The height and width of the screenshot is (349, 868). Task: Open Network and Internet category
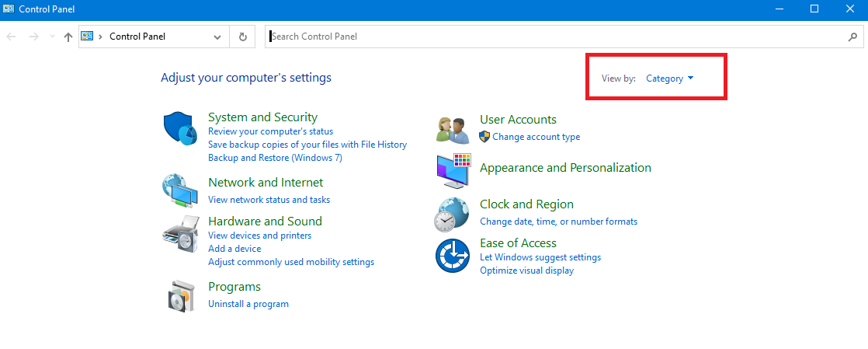pyautogui.click(x=266, y=182)
